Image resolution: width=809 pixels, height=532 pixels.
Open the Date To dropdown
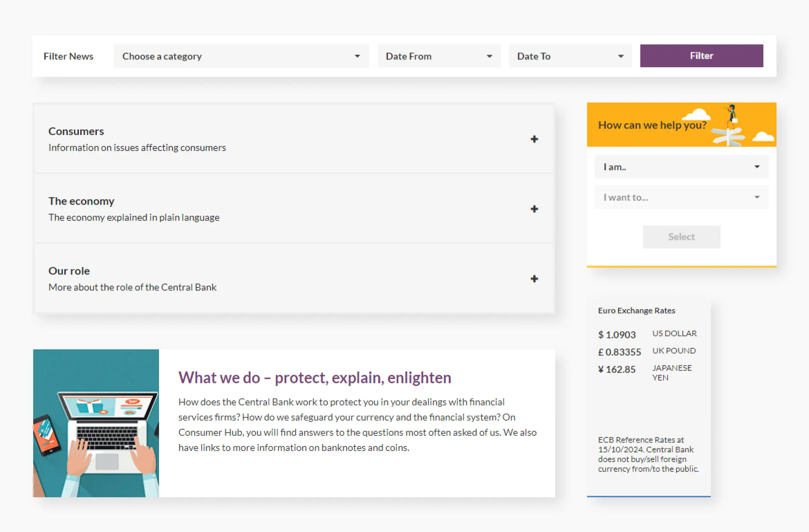pos(570,56)
